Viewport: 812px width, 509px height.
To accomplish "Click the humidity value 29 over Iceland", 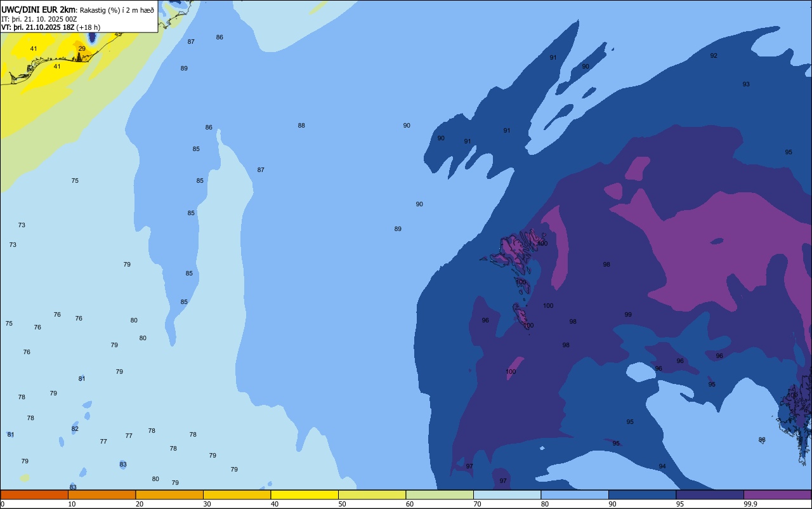I will pos(82,48).
